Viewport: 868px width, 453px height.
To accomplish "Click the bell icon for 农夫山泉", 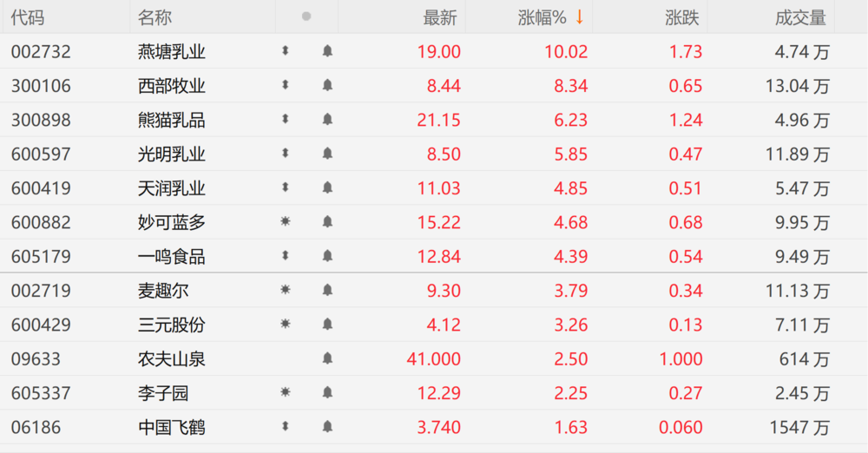I will 327,358.
